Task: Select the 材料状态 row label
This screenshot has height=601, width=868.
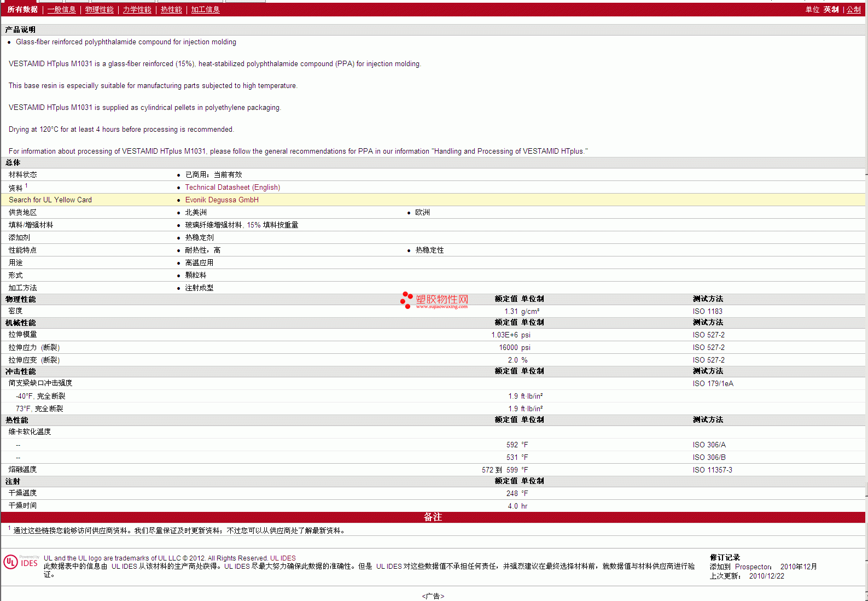Action: point(22,175)
